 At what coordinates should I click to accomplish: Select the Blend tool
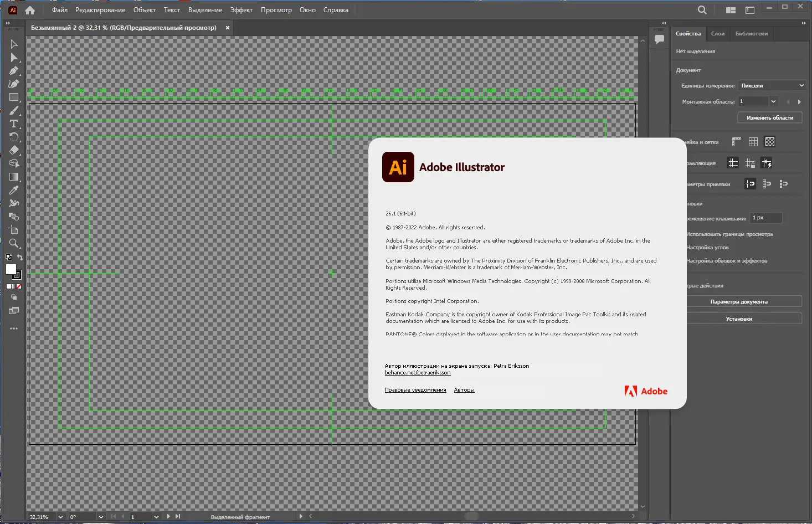pos(14,217)
